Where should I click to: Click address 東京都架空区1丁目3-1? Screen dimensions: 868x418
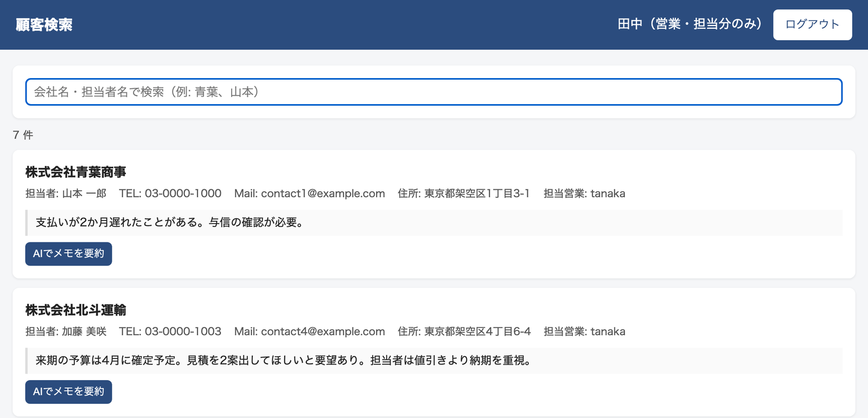(x=477, y=194)
